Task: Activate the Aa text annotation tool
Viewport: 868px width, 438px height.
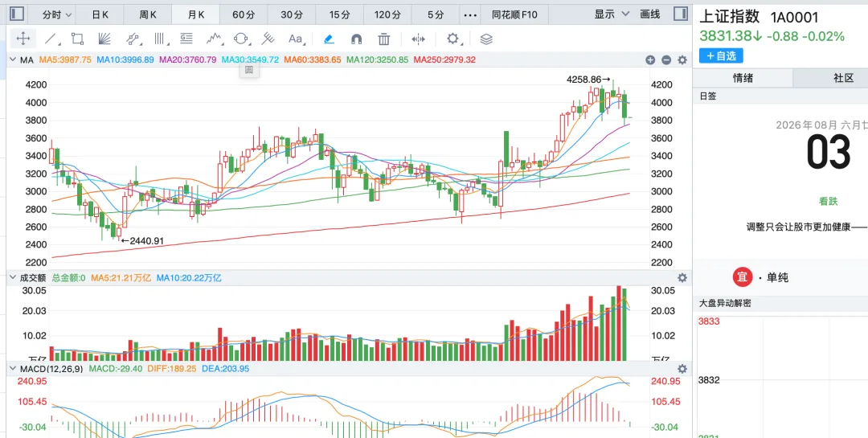Action: pos(296,39)
